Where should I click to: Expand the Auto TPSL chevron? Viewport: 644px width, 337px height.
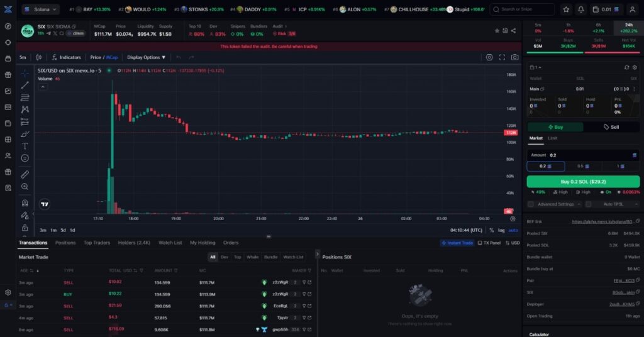636,204
